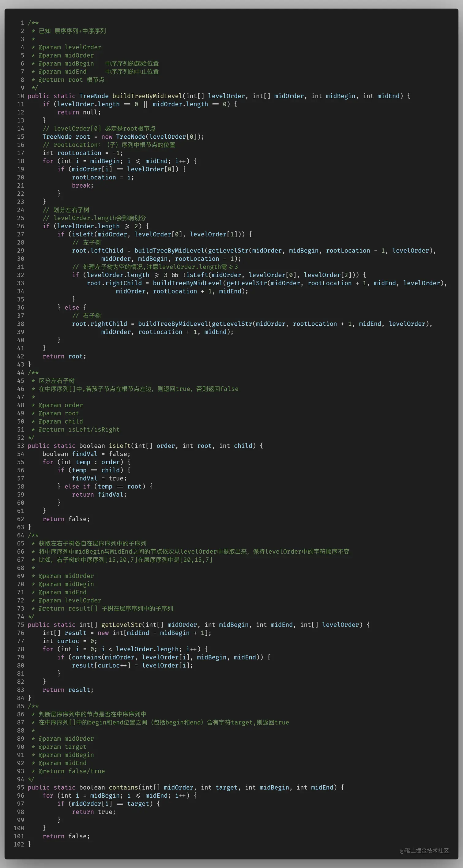The image size is (463, 868).
Task: Click comment '获取左右子树各自在层序序列中的子序列'
Action: [x=92, y=544]
